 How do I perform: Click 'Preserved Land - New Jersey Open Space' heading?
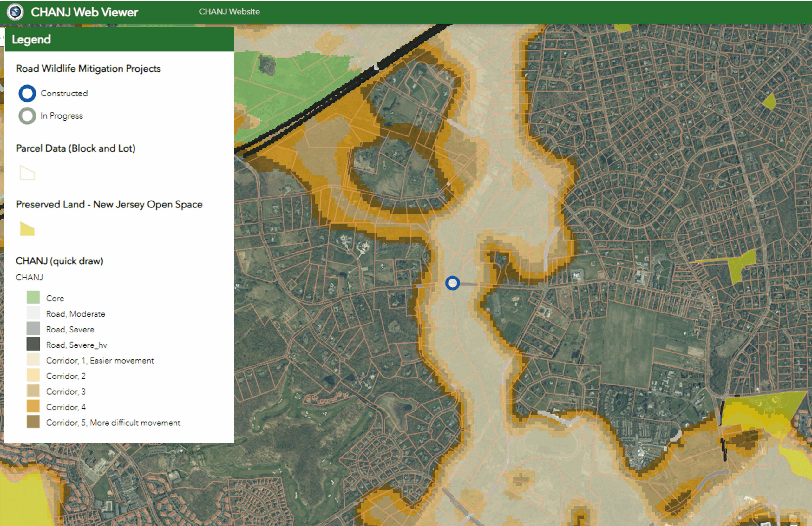click(x=109, y=204)
